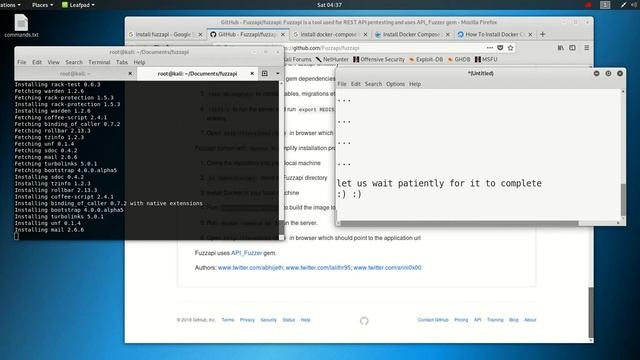
Task: Close the install docker-compose tab
Action: (x=365, y=35)
